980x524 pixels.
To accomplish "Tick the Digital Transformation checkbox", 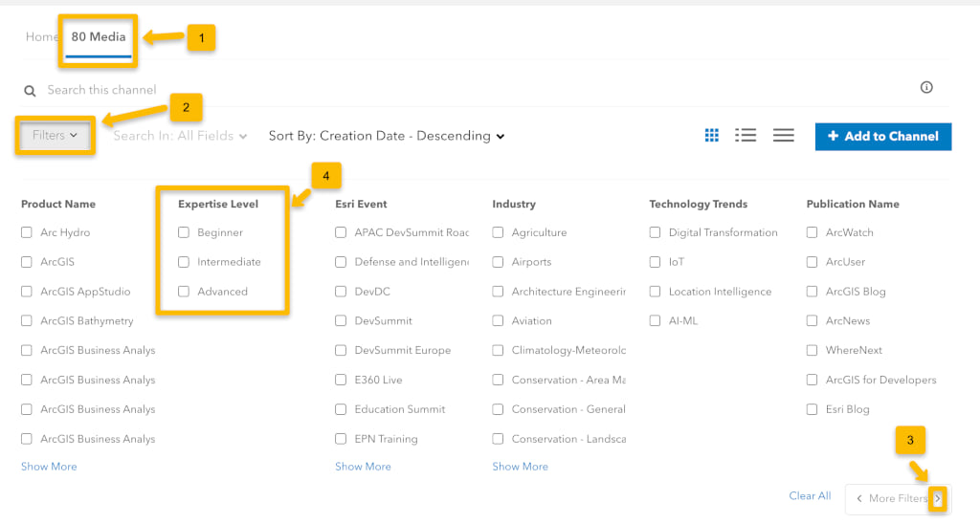I will tap(656, 232).
